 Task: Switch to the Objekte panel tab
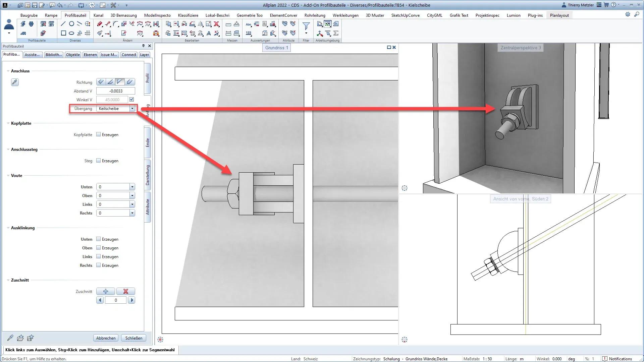click(x=73, y=55)
